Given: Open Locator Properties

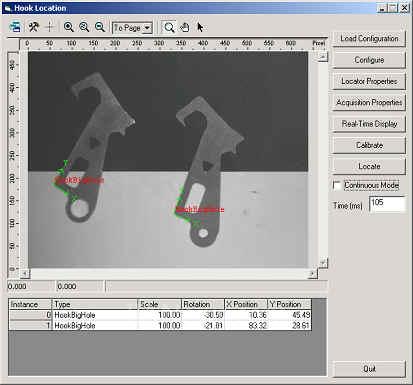Looking at the screenshot, I should click(369, 81).
